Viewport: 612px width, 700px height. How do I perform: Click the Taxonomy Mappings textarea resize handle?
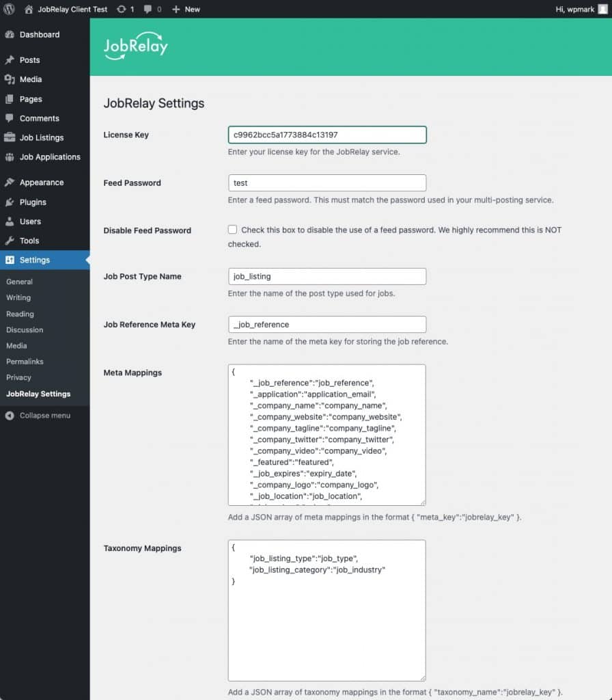pos(422,677)
